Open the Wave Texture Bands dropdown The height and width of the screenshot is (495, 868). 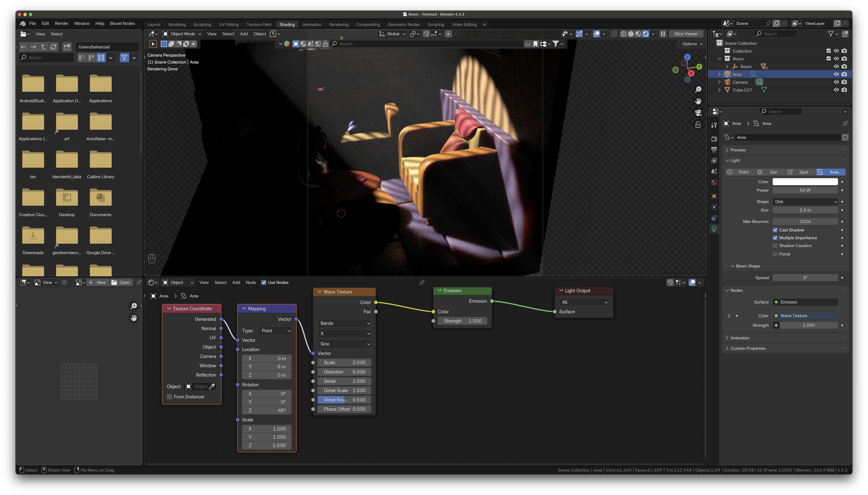pos(345,323)
